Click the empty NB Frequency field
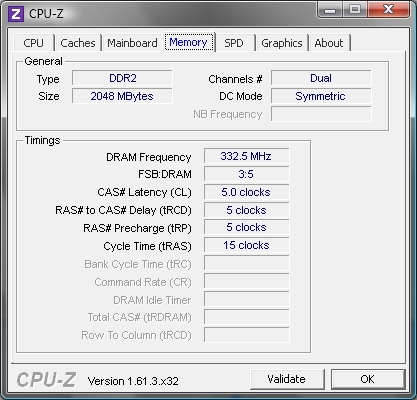Viewport: 417px width, 400px height. coord(321,114)
